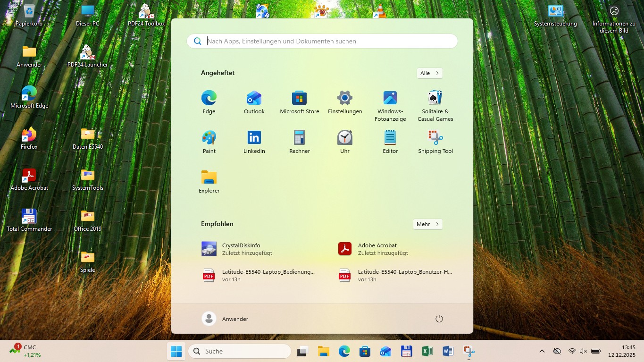This screenshot has width=644, height=362.
Task: Click the Windows Start button
Action: click(176, 351)
